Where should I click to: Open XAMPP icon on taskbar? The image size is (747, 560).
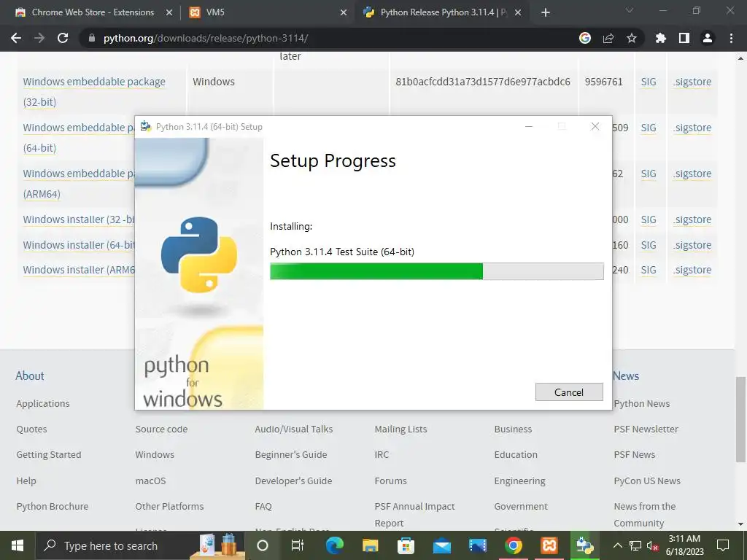(x=549, y=545)
